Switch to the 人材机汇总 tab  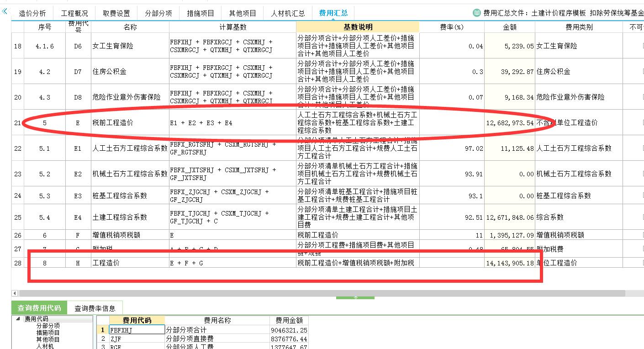point(288,13)
